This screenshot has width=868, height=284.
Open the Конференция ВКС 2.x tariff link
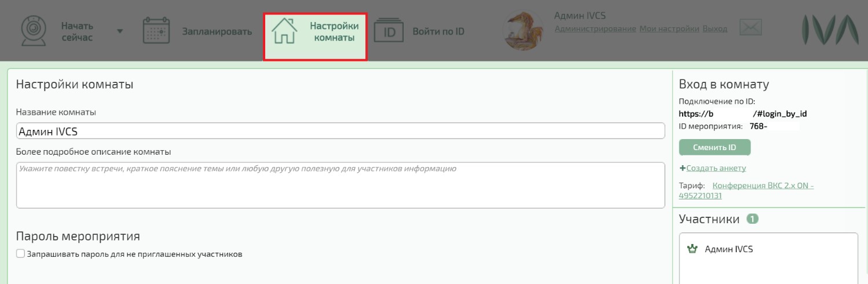[x=762, y=186]
